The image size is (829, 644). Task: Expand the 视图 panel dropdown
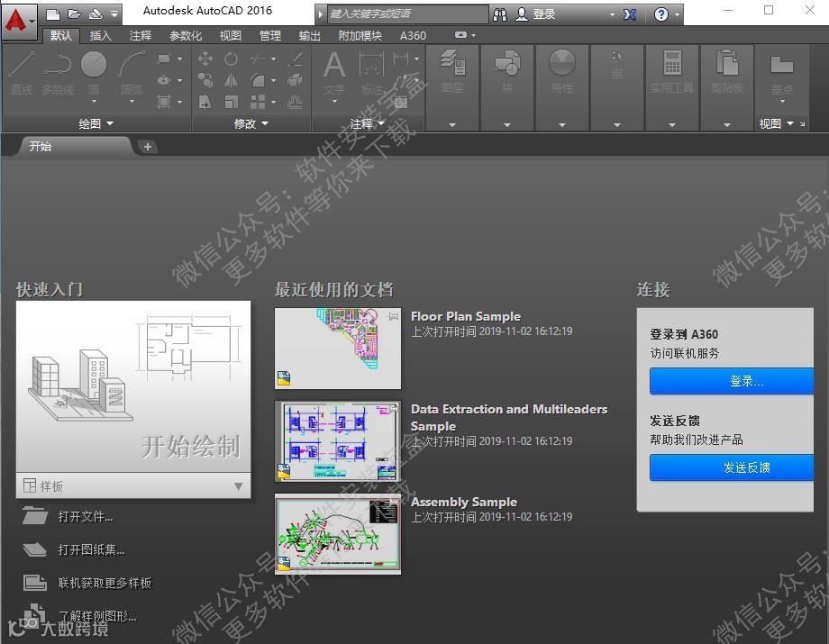[x=776, y=123]
